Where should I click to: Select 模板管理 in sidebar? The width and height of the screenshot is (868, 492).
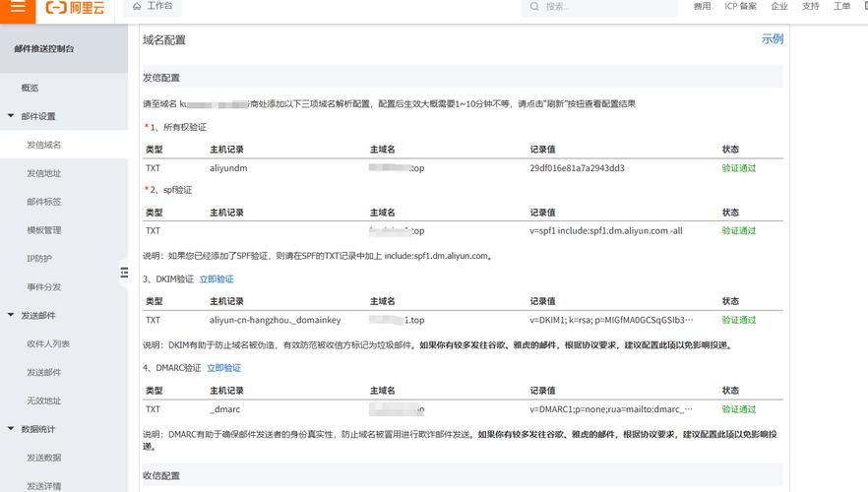(43, 230)
